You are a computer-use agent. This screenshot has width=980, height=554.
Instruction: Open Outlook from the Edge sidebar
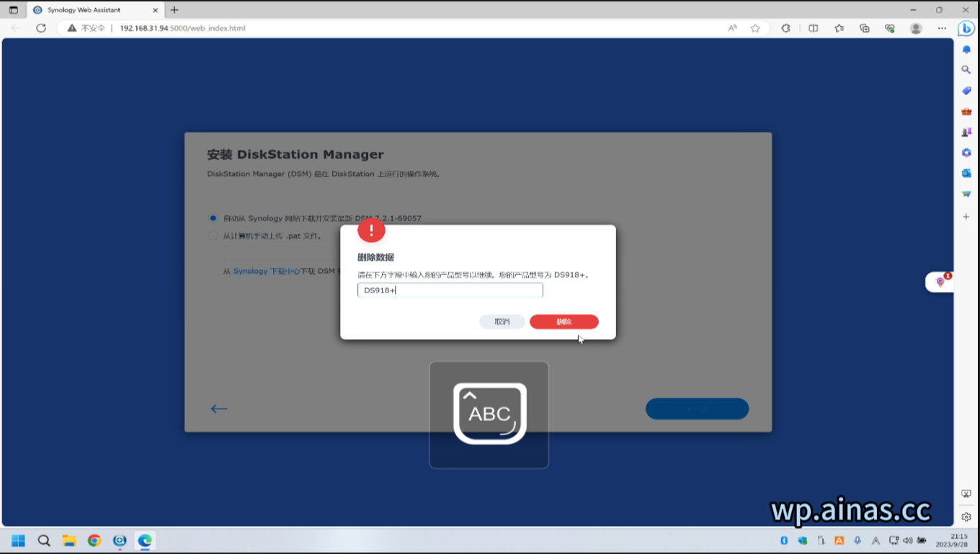(966, 174)
